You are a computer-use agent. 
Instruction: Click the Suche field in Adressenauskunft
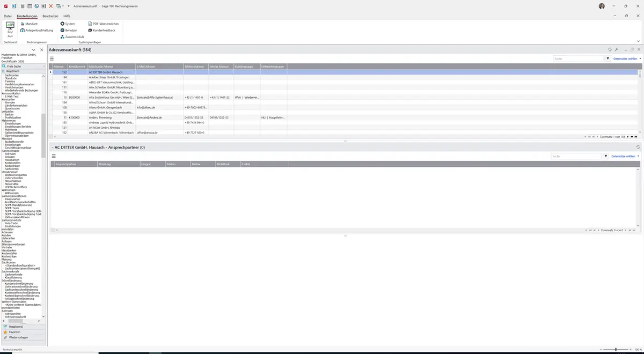coord(579,58)
